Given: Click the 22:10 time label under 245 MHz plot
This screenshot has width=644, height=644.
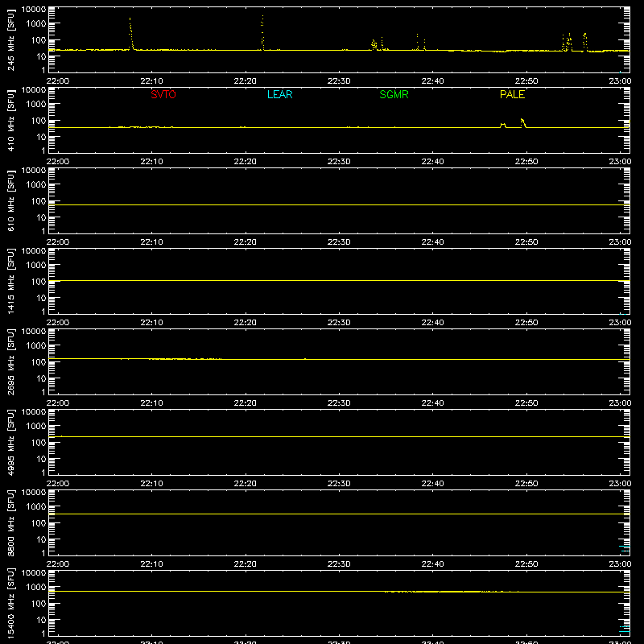Looking at the screenshot, I should [151, 81].
